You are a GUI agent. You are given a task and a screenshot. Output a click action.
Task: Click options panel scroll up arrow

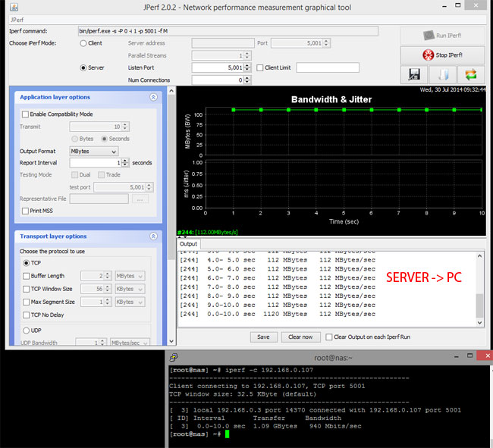point(171,91)
